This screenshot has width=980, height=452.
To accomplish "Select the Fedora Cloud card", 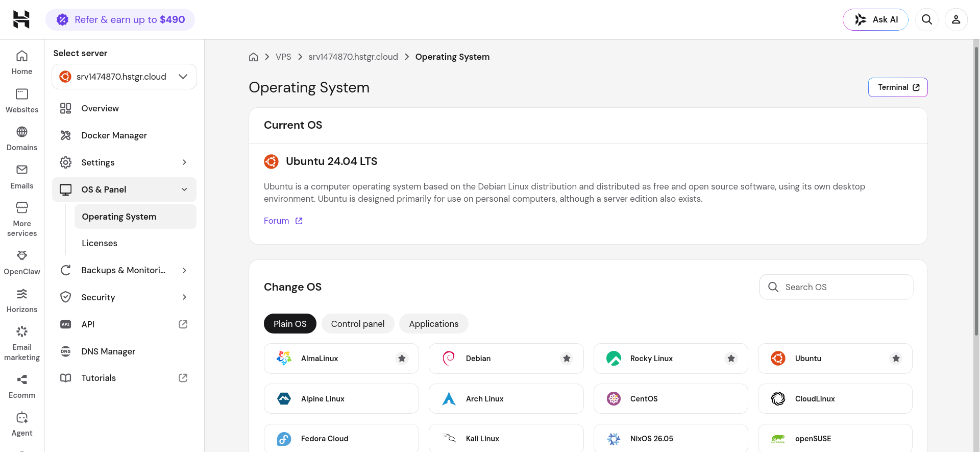I will tap(341, 438).
